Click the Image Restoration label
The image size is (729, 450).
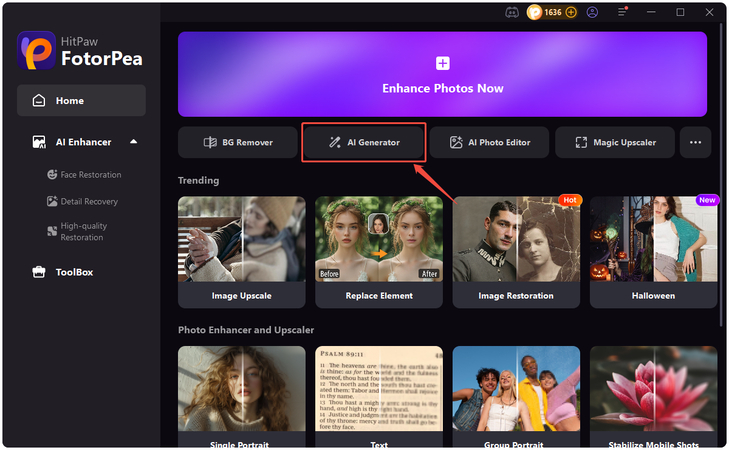[x=516, y=296]
